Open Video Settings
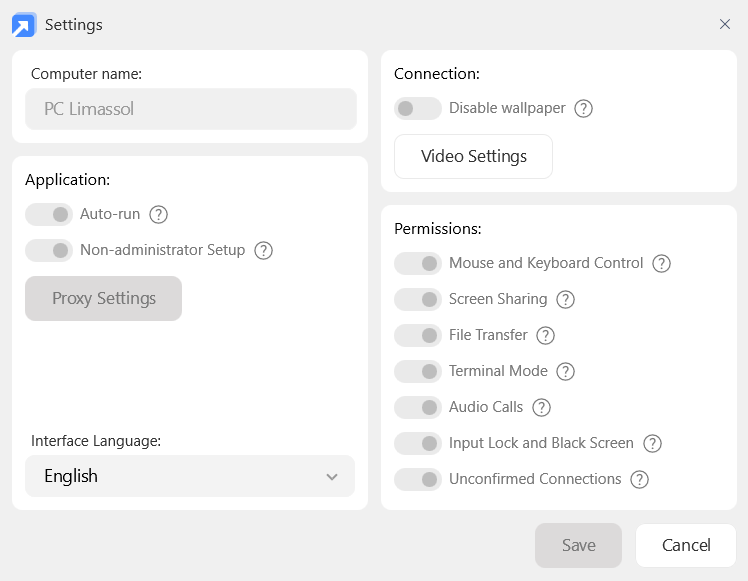748x581 pixels. 473,156
